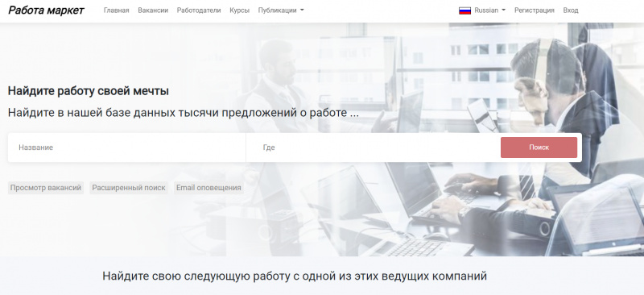Select the heading Найдите работу своей мечты

click(89, 91)
